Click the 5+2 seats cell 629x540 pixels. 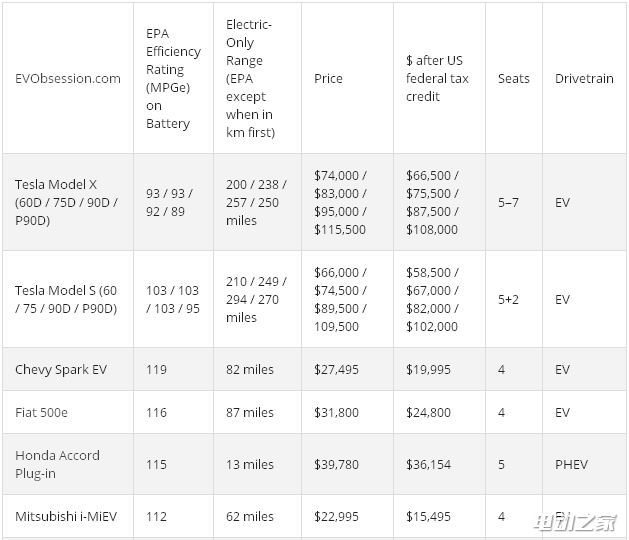(x=508, y=299)
